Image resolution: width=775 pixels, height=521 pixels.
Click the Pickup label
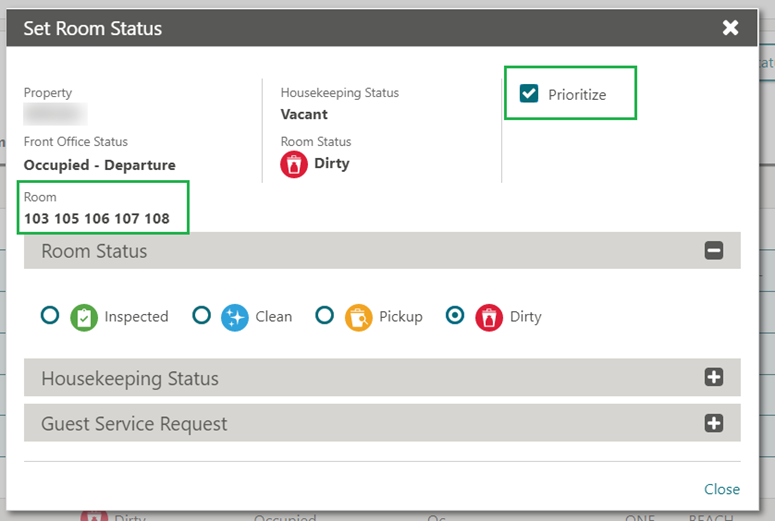tap(401, 317)
